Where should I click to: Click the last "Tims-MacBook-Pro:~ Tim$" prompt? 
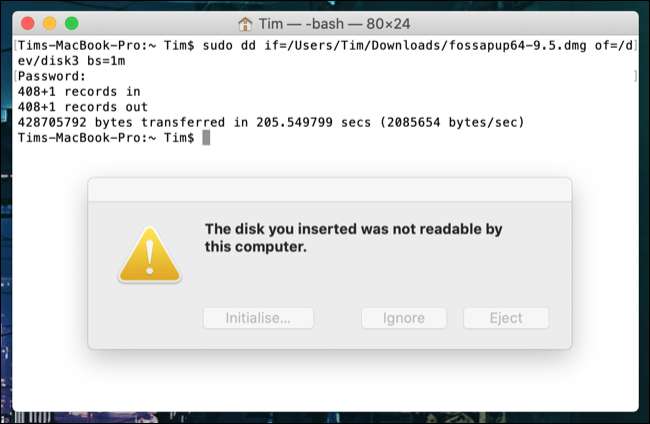click(x=105, y=137)
